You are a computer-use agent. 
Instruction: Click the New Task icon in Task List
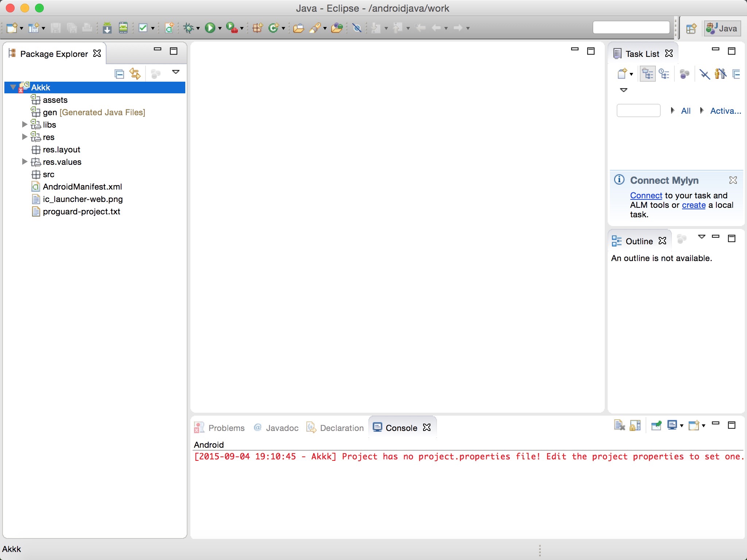(622, 74)
